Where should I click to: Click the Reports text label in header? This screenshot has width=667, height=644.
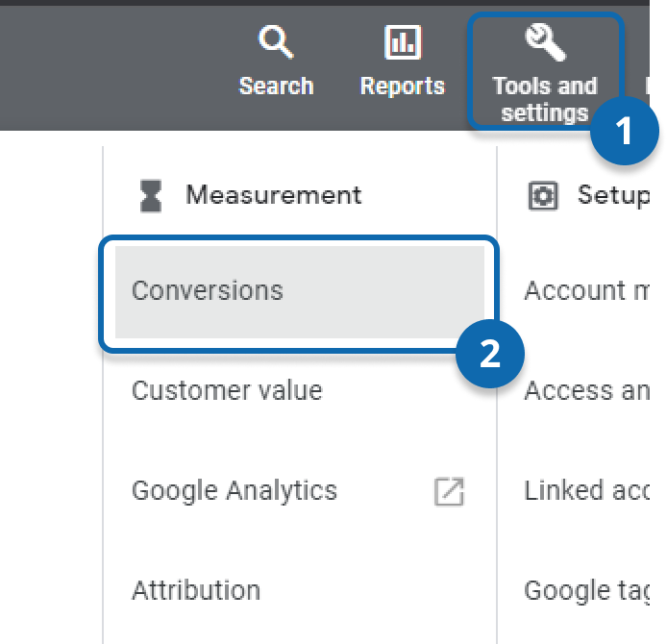pos(402,86)
